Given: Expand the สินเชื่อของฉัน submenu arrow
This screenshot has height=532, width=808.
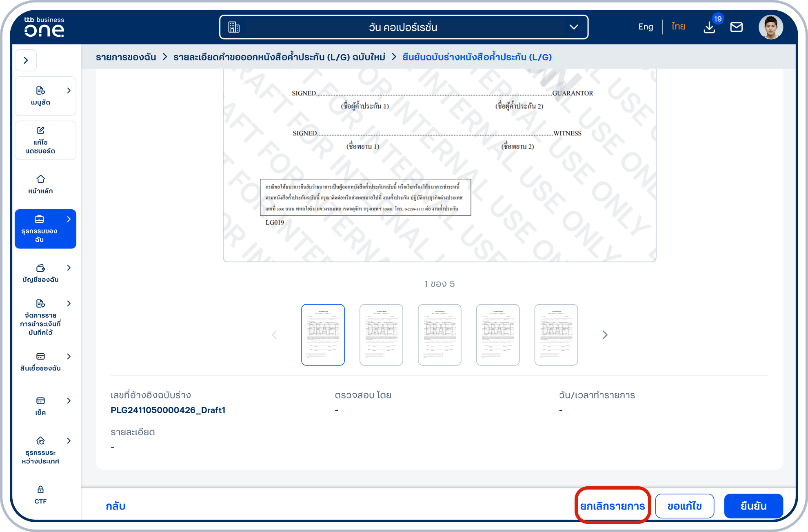Looking at the screenshot, I should tap(69, 356).
